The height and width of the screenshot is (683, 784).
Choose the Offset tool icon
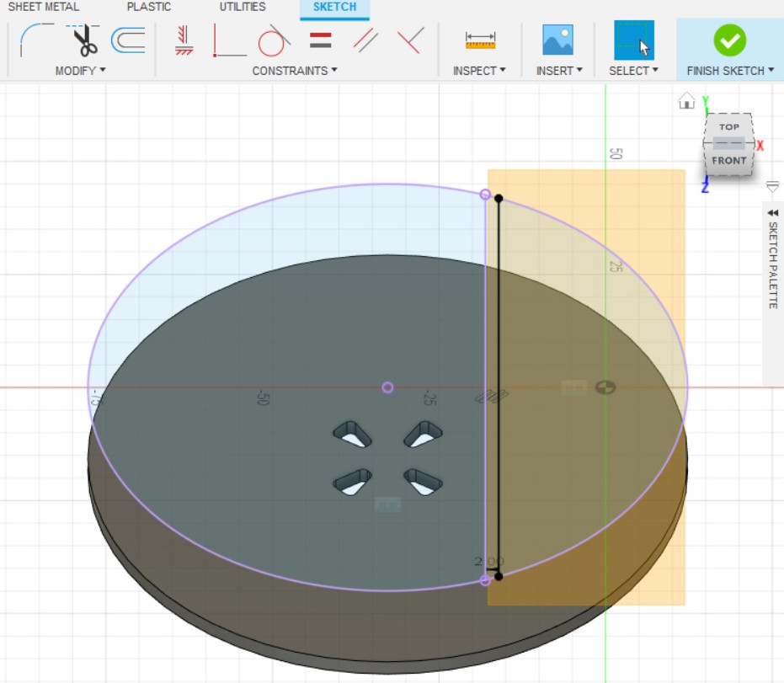click(x=128, y=40)
